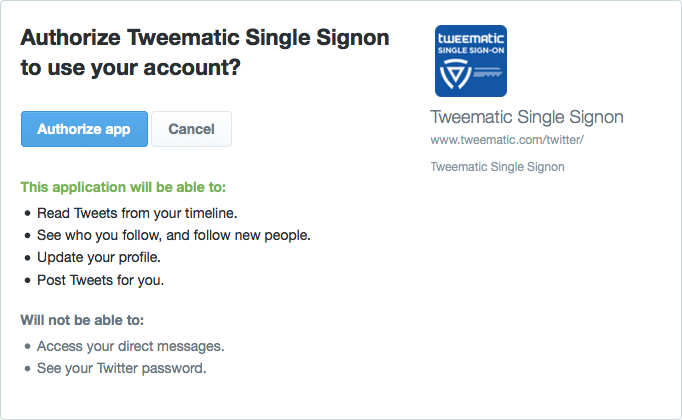Cancel the authorization request
This screenshot has height=420, width=682.
(x=191, y=129)
